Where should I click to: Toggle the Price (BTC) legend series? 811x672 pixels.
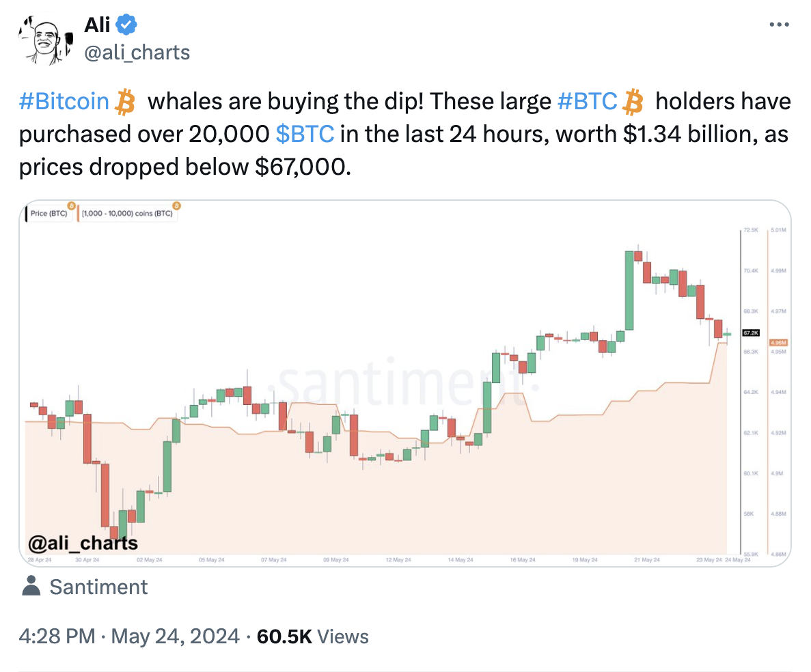[x=48, y=214]
